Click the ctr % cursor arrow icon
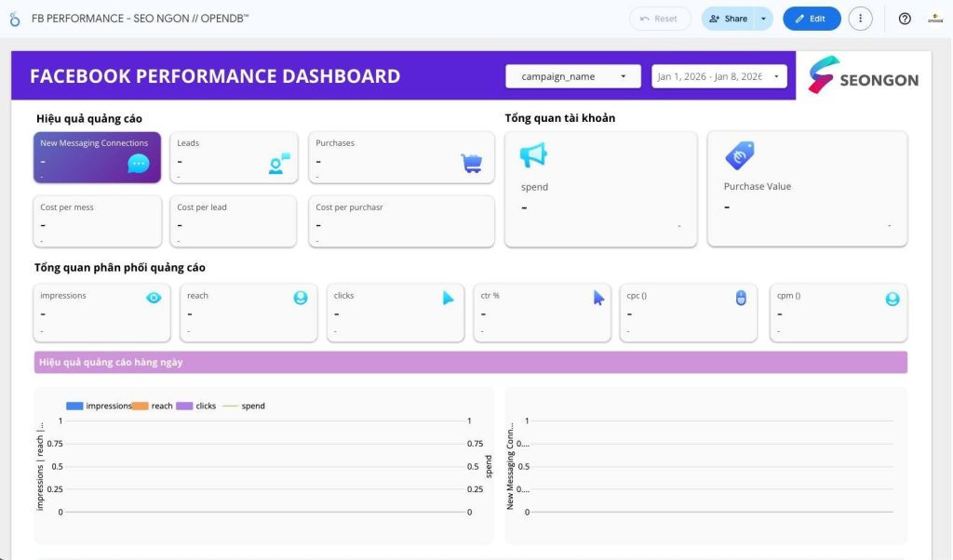Screen dimensions: 953x560 click(598, 298)
